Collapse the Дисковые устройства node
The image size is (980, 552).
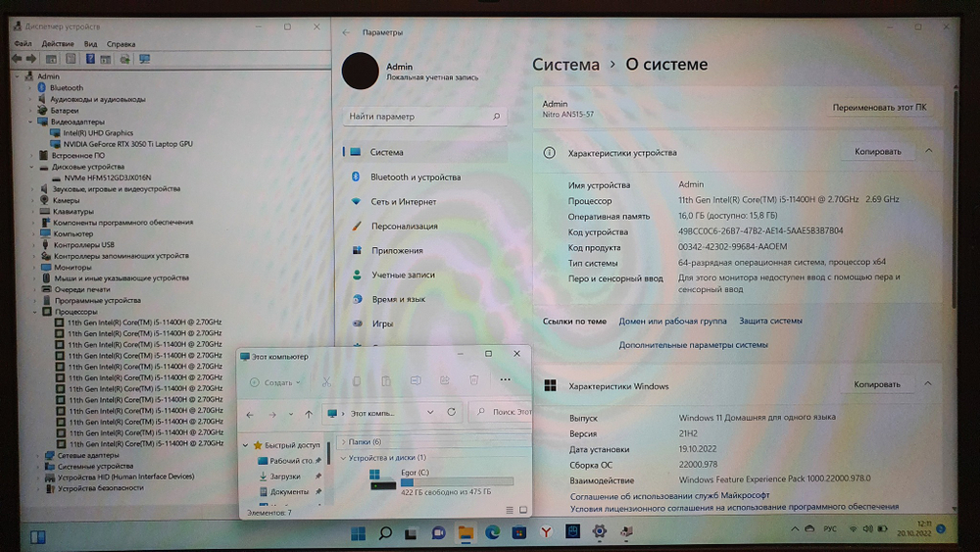pos(31,167)
